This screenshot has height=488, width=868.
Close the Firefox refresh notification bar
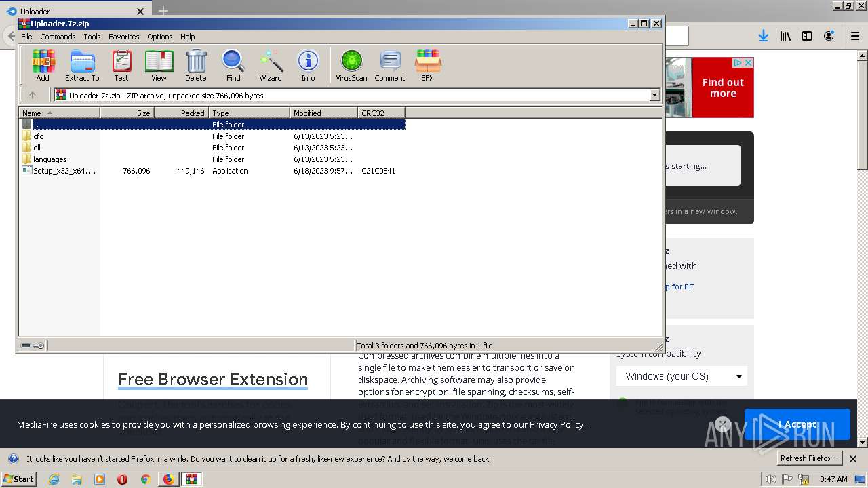coord(853,459)
